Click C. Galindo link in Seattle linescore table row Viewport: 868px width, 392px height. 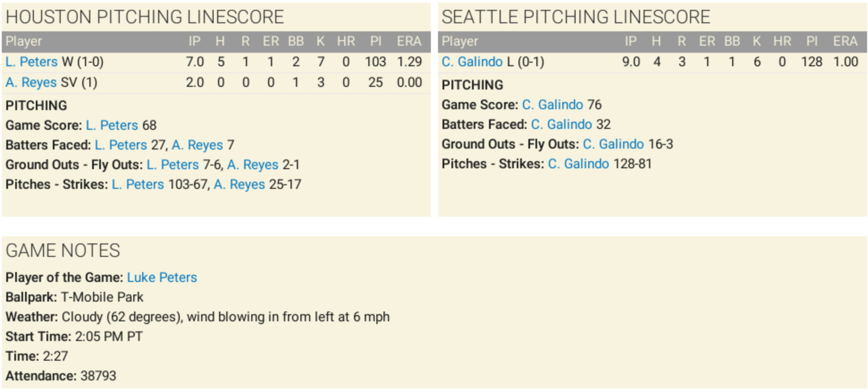pos(472,62)
